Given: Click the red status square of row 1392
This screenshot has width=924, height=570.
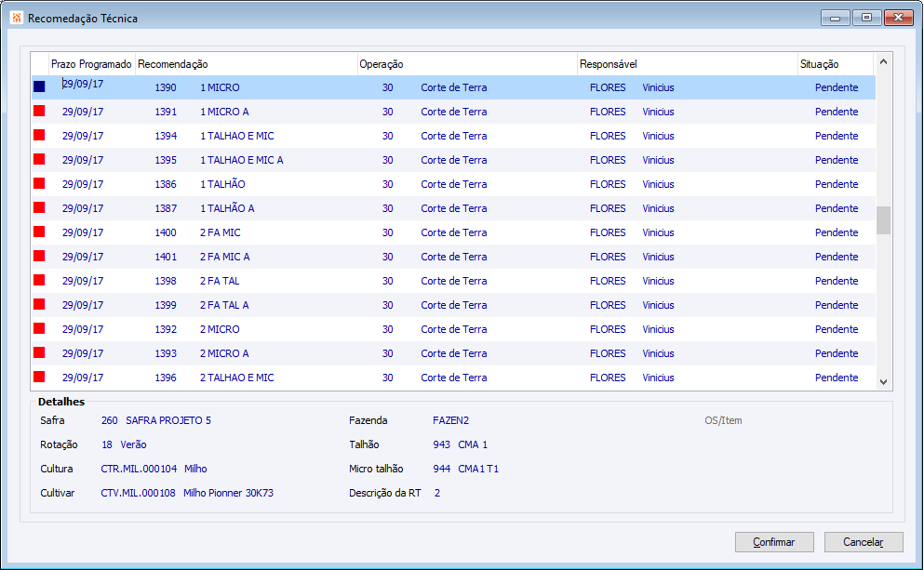Looking at the screenshot, I should coord(39,328).
